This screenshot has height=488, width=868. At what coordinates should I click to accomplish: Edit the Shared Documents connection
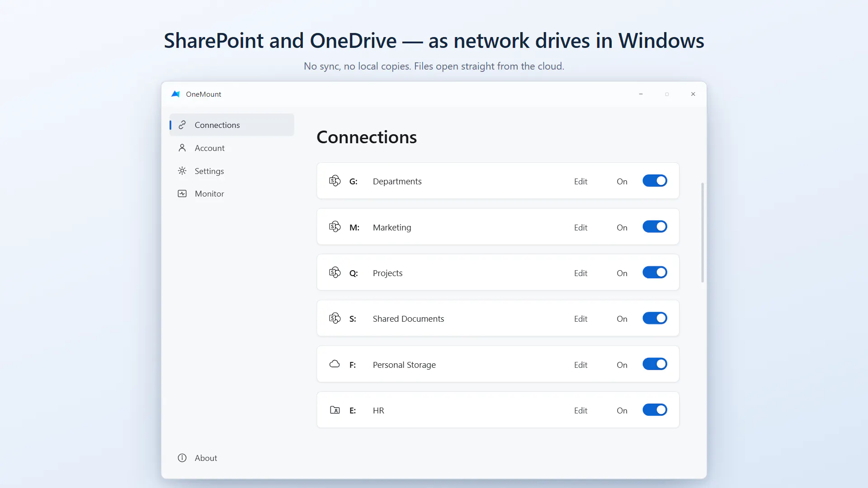coord(580,319)
